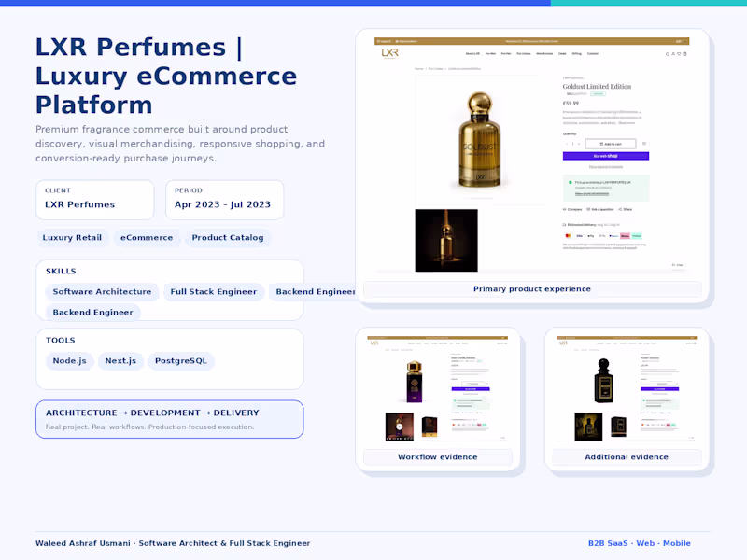Screen dimensions: 747x560
Task: Click the Full Stack Engineer skill chip
Action: 214,291
